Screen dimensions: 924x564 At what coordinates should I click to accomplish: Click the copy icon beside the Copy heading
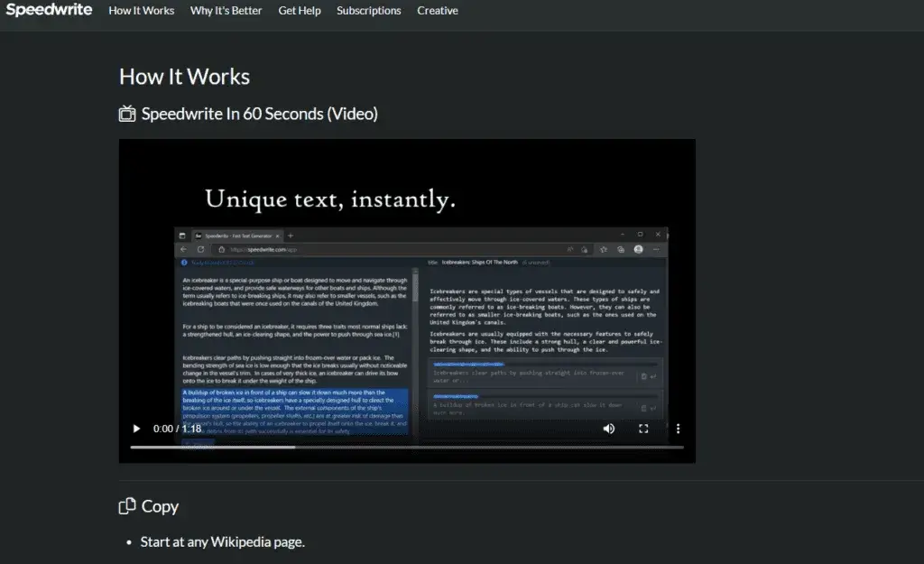pos(127,506)
